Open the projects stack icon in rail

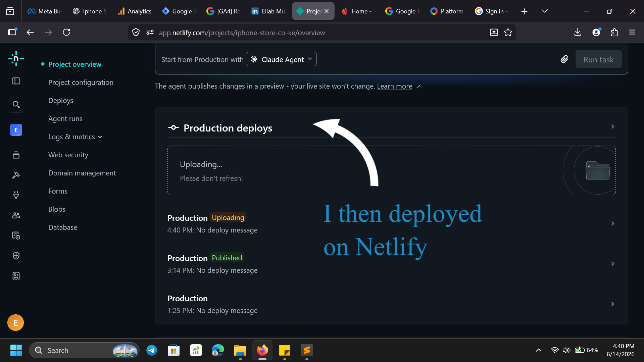[x=16, y=155]
